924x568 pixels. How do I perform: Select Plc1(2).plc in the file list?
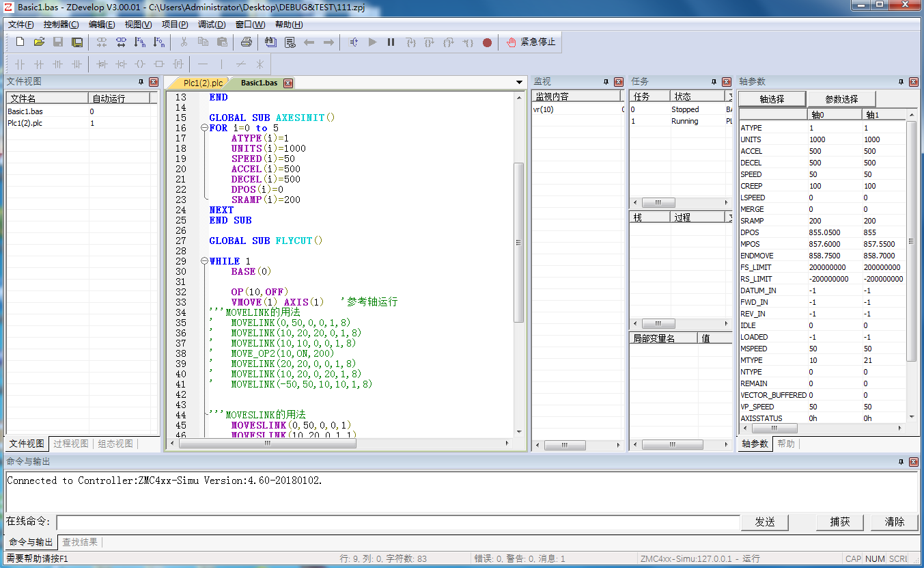(25, 123)
